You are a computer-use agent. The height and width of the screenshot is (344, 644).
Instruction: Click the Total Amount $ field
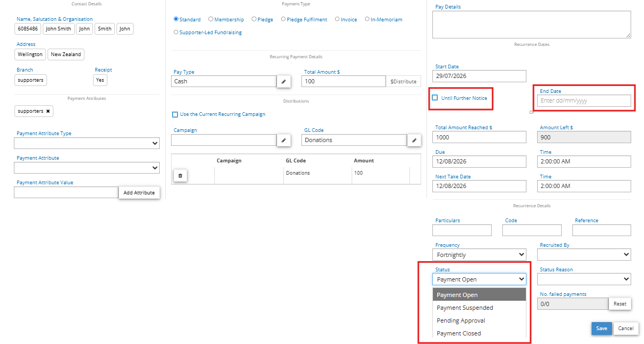[344, 81]
